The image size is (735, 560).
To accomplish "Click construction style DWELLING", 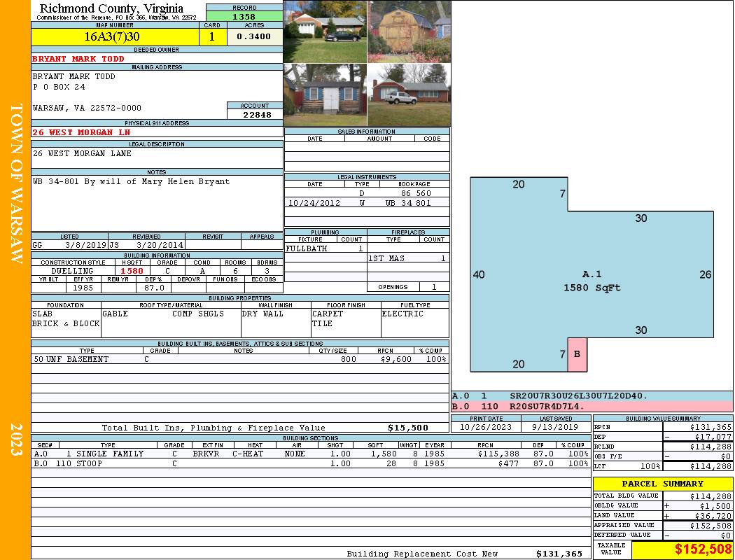I will [73, 271].
